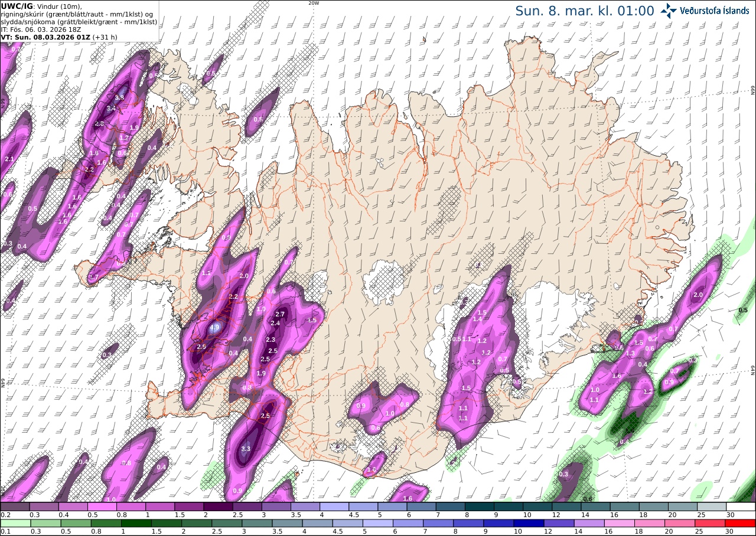Pick the lower legend deep blue swatch labeled 10
Screen dimensions: 756x536
coord(528,523)
